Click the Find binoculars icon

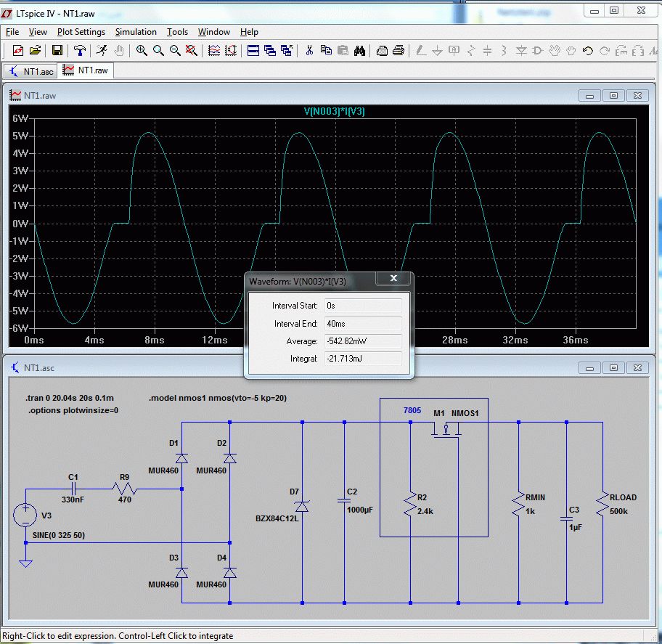click(359, 51)
